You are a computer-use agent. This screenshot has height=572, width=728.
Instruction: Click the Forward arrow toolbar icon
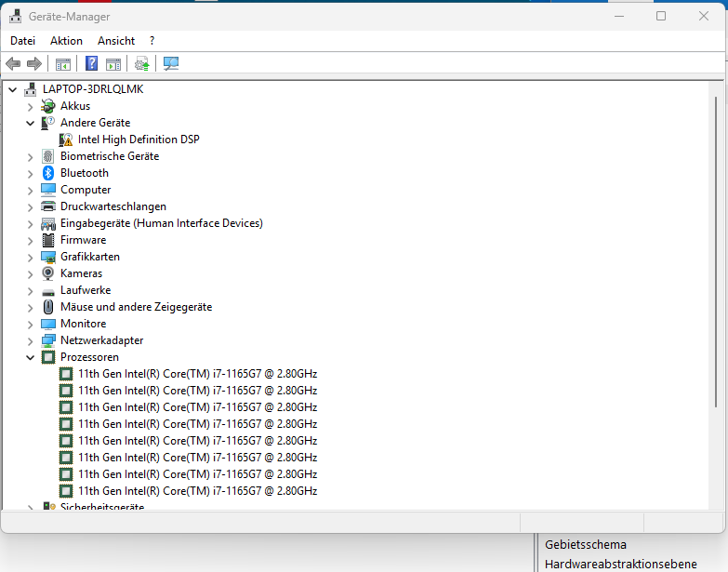click(34, 63)
